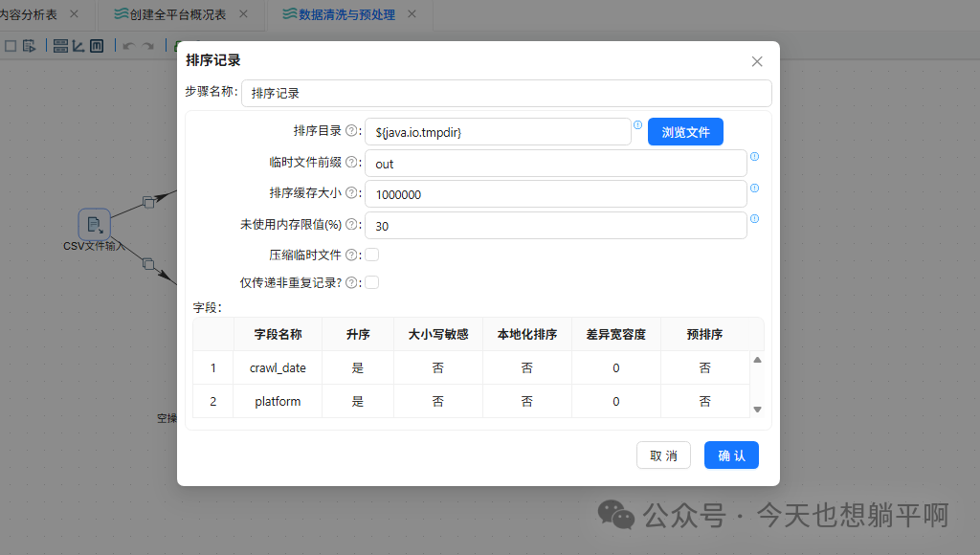Screen dimensions: 980x555
Task: Click 差异宽容度 cell '0' in platform row
Action: 615,401
